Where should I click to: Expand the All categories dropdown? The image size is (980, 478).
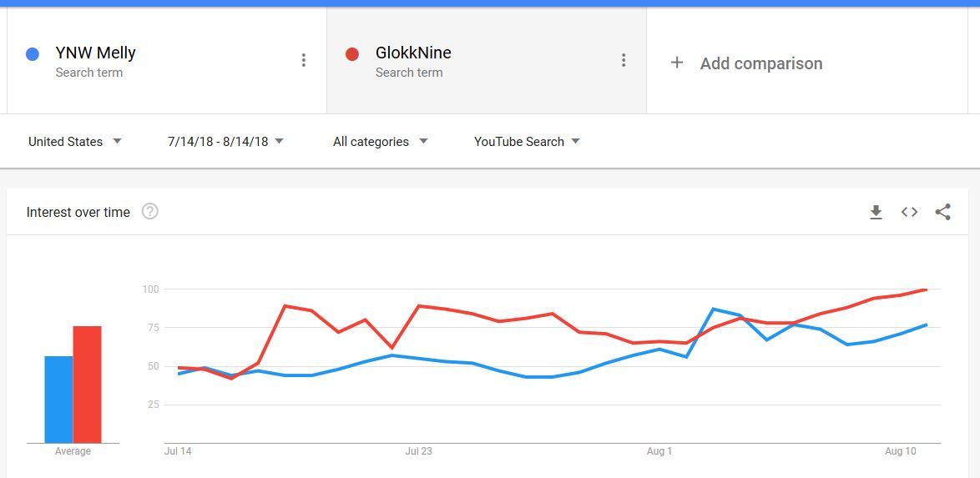coord(380,142)
